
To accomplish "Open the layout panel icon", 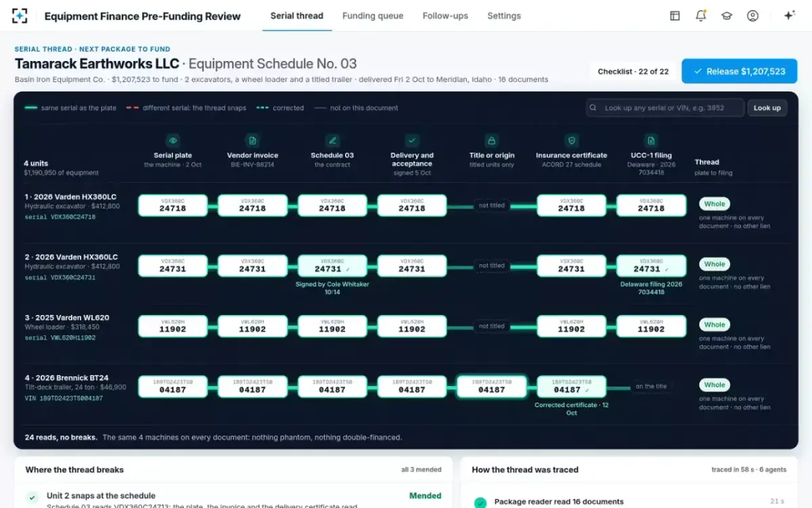I will click(x=675, y=16).
